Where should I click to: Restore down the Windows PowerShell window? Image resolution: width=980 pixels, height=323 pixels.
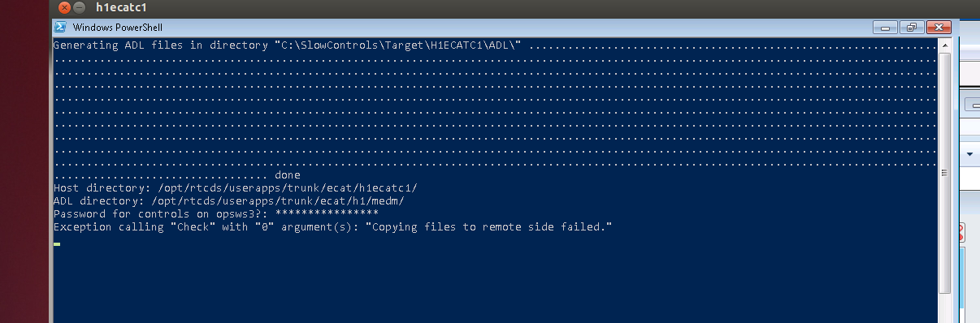912,27
